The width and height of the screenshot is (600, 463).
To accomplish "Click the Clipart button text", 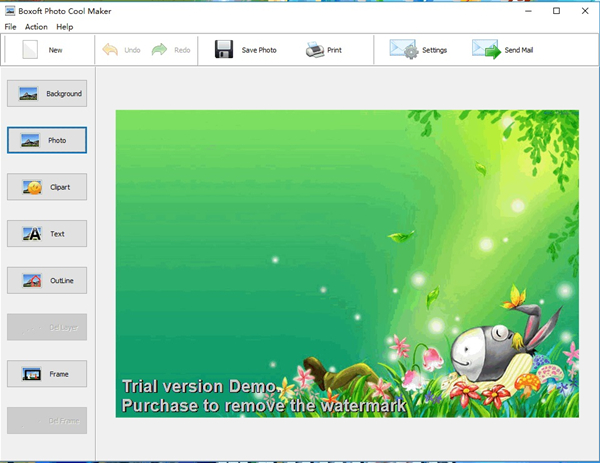I will tap(60, 187).
